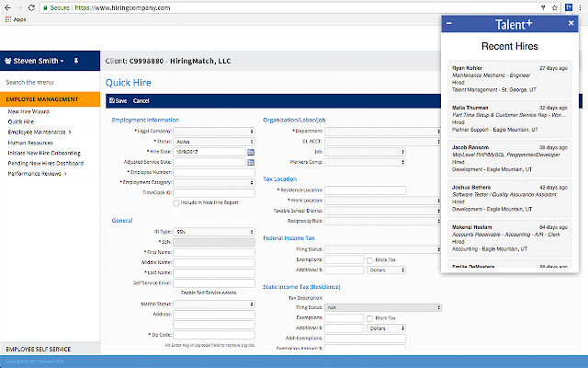
Task: Click the pin icon beside Steven Smith
Action: click(76, 62)
